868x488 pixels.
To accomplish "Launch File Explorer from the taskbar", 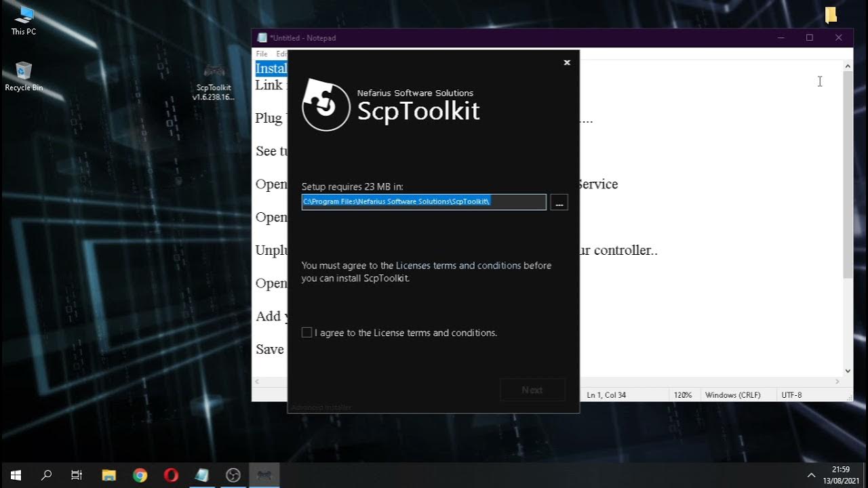I will pos(108,475).
